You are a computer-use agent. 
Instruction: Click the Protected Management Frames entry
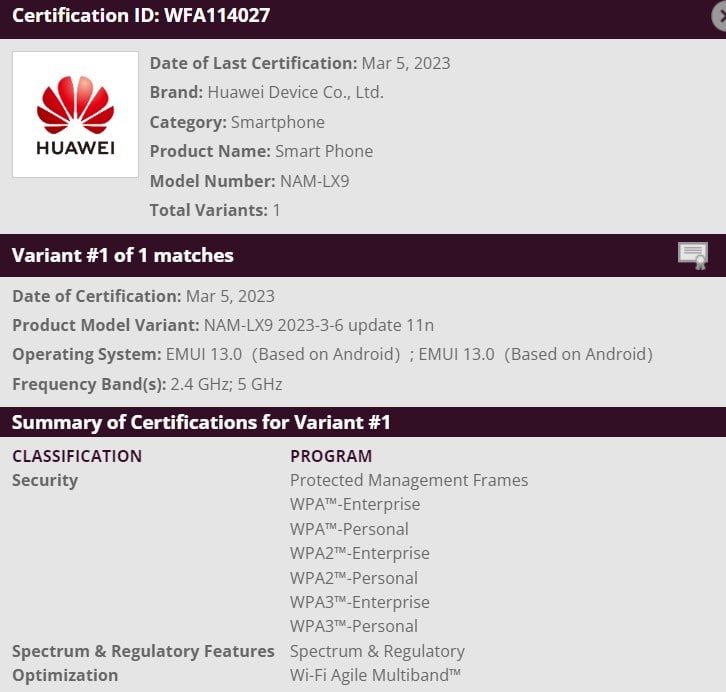(x=409, y=480)
